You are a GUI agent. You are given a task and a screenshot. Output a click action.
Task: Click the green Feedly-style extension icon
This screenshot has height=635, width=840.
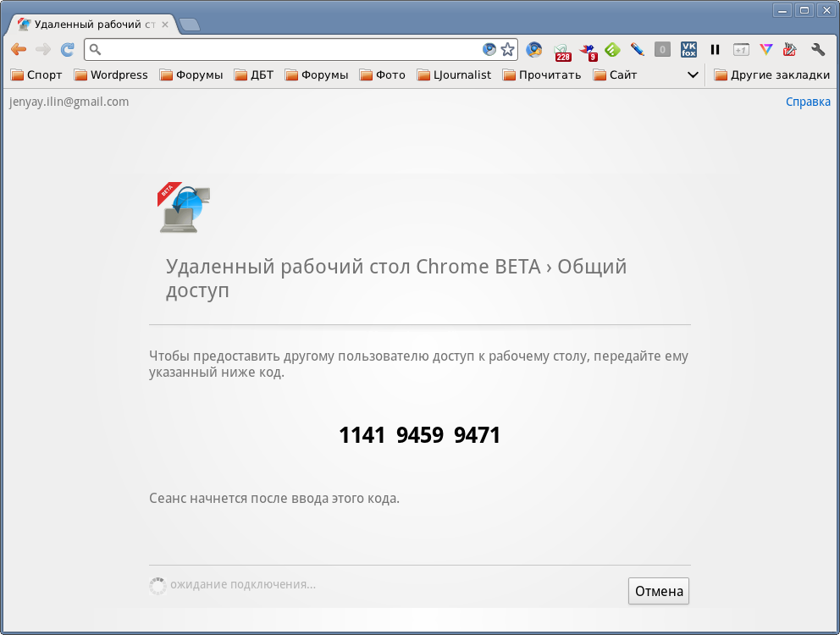[612, 50]
